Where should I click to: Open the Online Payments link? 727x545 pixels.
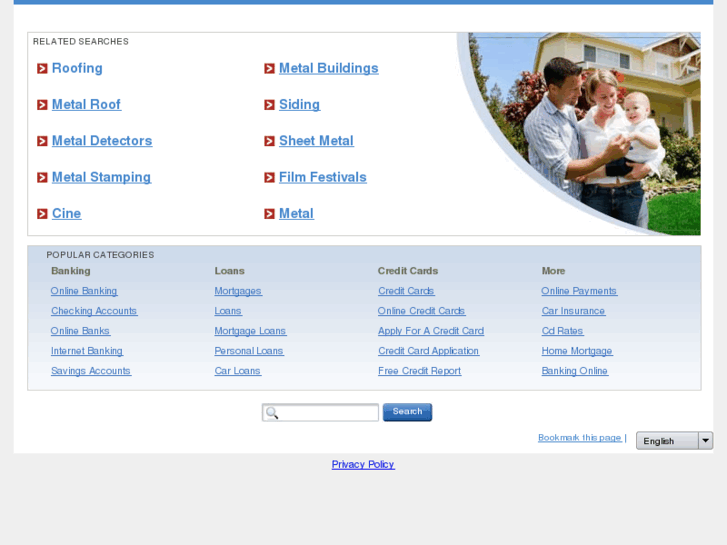(579, 291)
